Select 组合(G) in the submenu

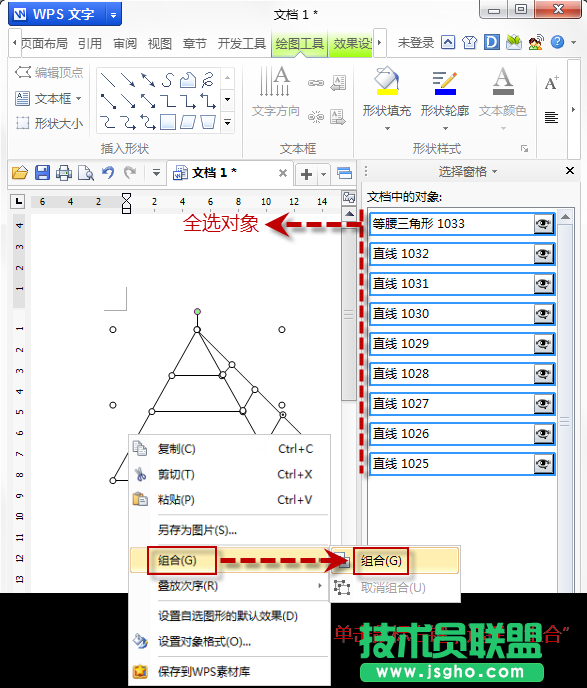pos(395,560)
